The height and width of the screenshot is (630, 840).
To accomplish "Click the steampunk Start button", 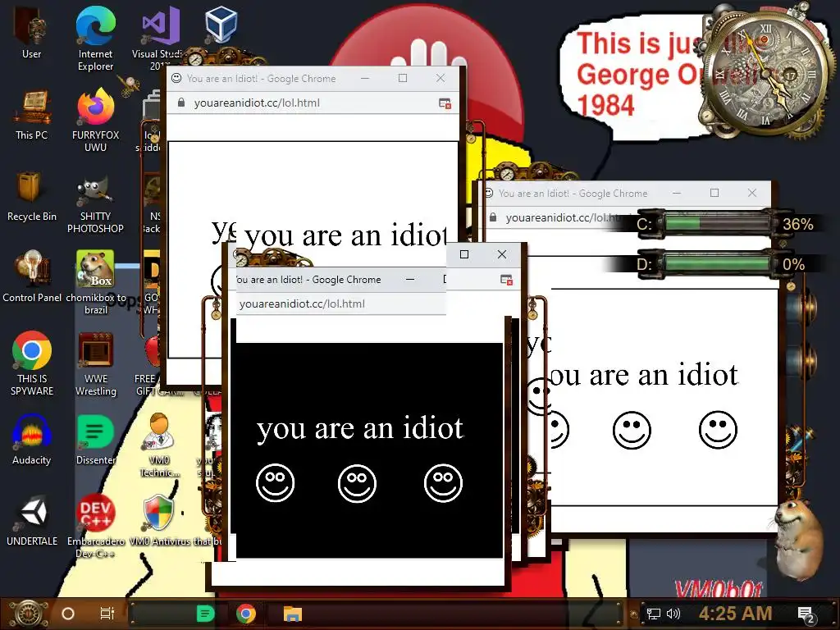I will pyautogui.click(x=29, y=614).
